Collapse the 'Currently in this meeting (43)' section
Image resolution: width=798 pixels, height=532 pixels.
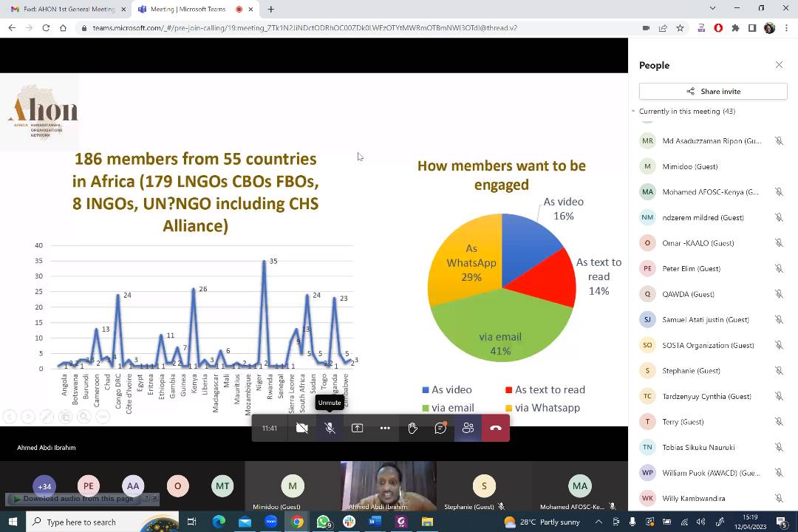tap(633, 111)
